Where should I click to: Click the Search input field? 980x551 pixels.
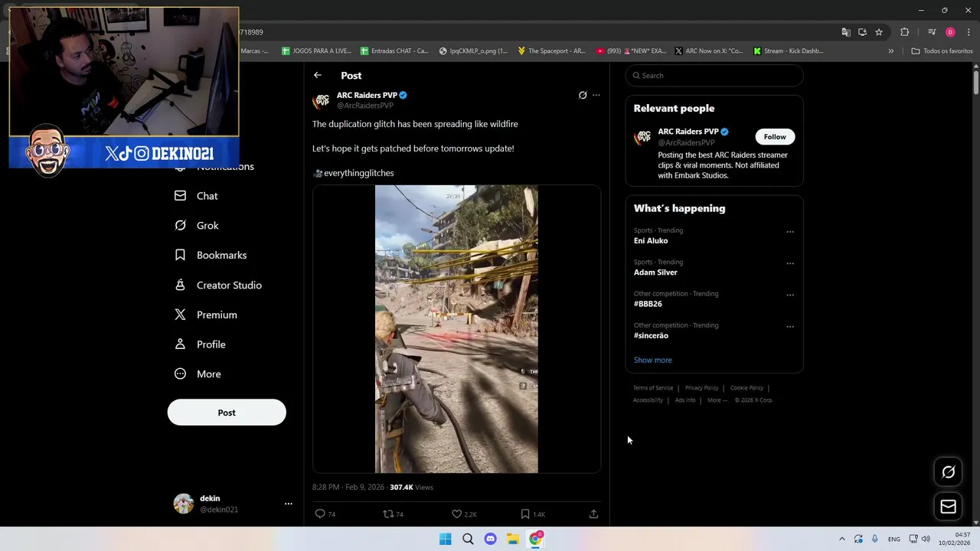714,75
